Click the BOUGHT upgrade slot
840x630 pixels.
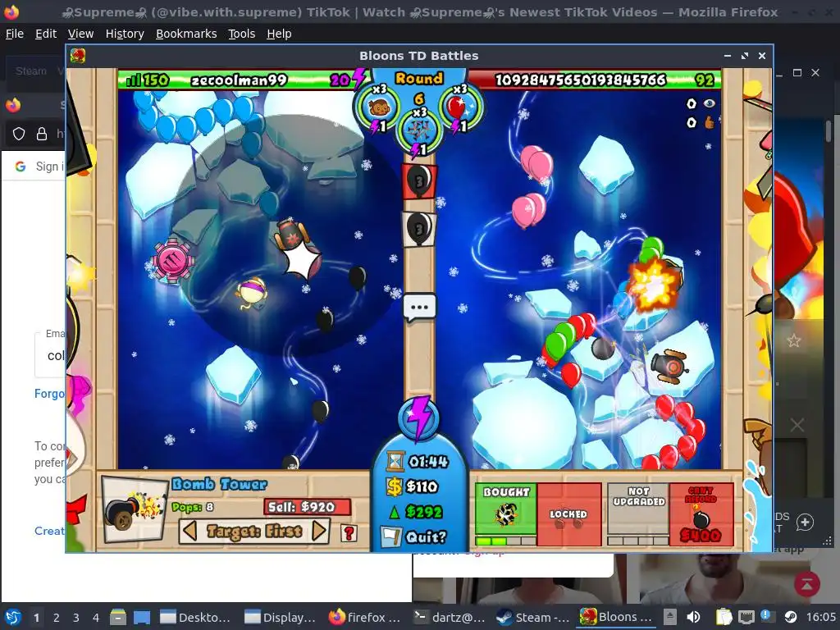pos(505,514)
